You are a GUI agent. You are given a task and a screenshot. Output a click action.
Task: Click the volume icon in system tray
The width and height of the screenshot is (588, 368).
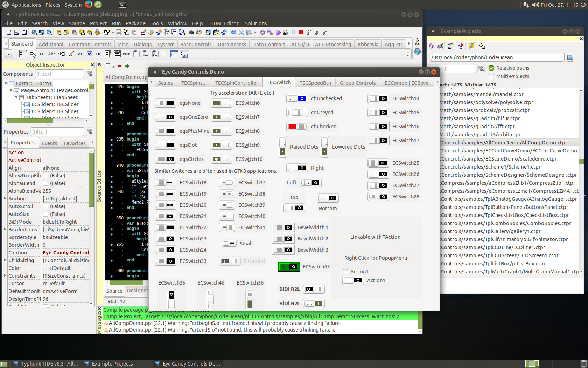coord(535,5)
